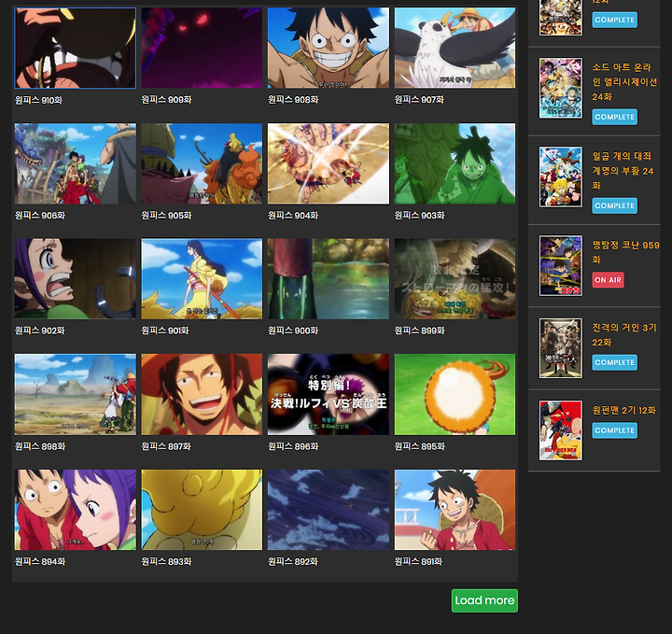The width and height of the screenshot is (672, 634).
Task: Click the 원피스 900화 title text
Action: (293, 331)
